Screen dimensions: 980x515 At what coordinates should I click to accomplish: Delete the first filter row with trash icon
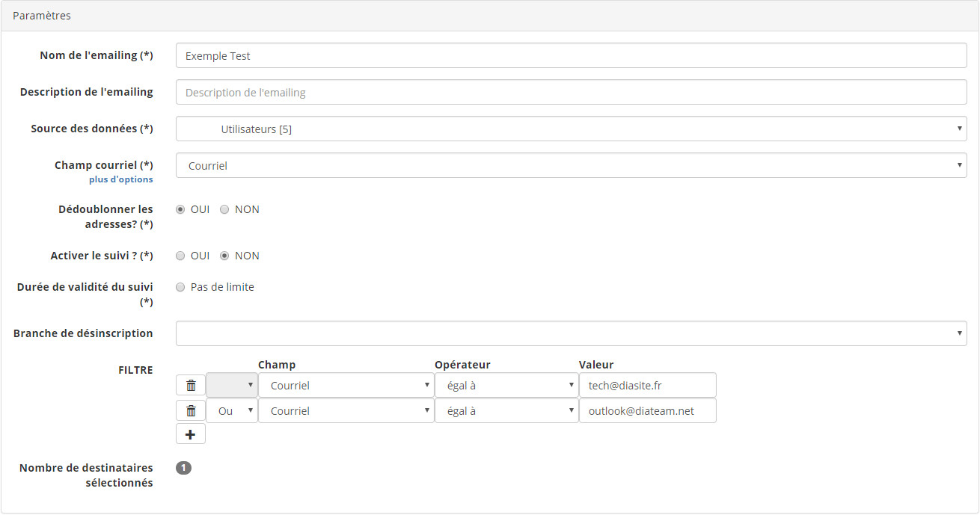191,386
